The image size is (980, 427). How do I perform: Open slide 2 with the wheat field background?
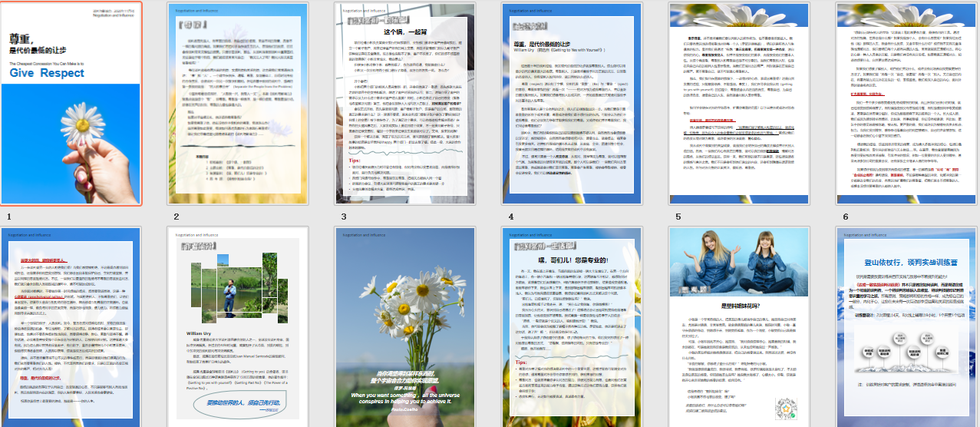237,104
